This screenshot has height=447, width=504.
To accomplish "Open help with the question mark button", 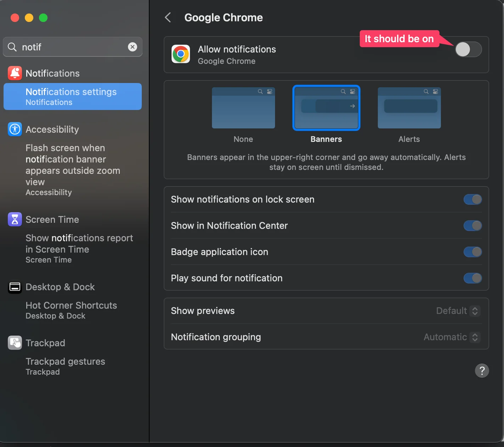I will click(x=482, y=371).
